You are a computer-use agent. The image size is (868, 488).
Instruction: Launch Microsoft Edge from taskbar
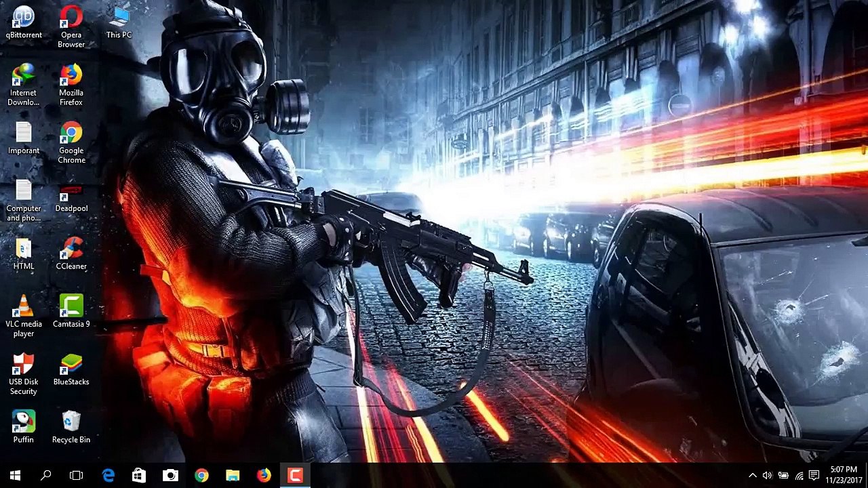(x=108, y=476)
